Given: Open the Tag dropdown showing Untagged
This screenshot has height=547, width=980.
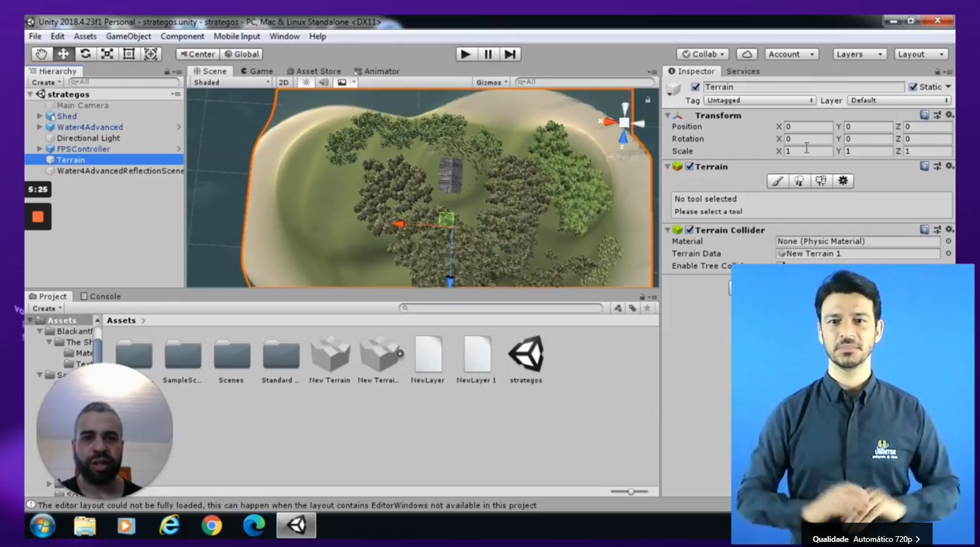Looking at the screenshot, I should click(x=759, y=101).
